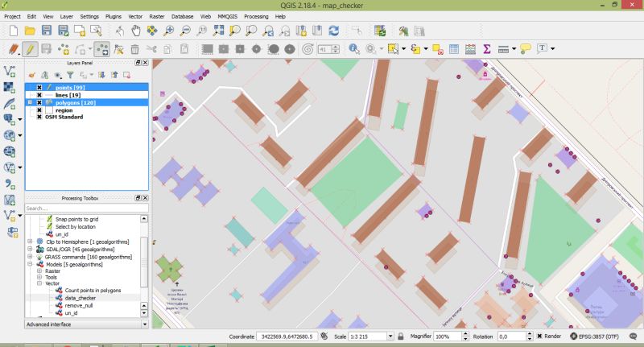Expand the Tools models folder

[39, 277]
